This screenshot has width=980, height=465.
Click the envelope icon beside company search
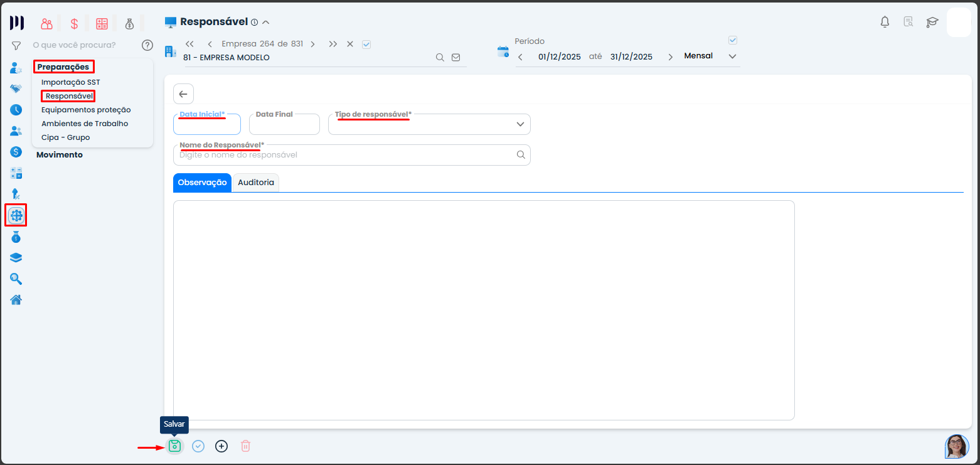click(x=456, y=57)
